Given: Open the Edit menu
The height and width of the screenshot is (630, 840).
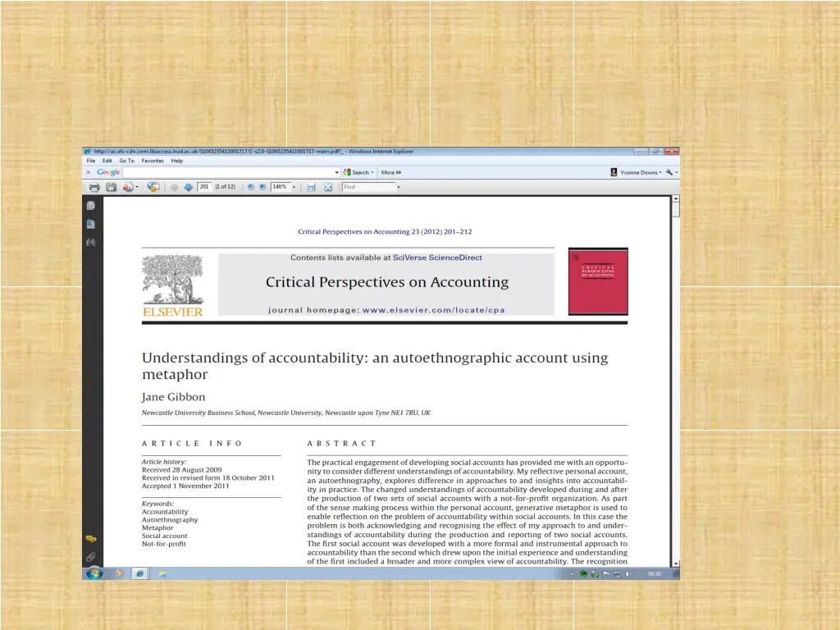Looking at the screenshot, I should point(107,161).
